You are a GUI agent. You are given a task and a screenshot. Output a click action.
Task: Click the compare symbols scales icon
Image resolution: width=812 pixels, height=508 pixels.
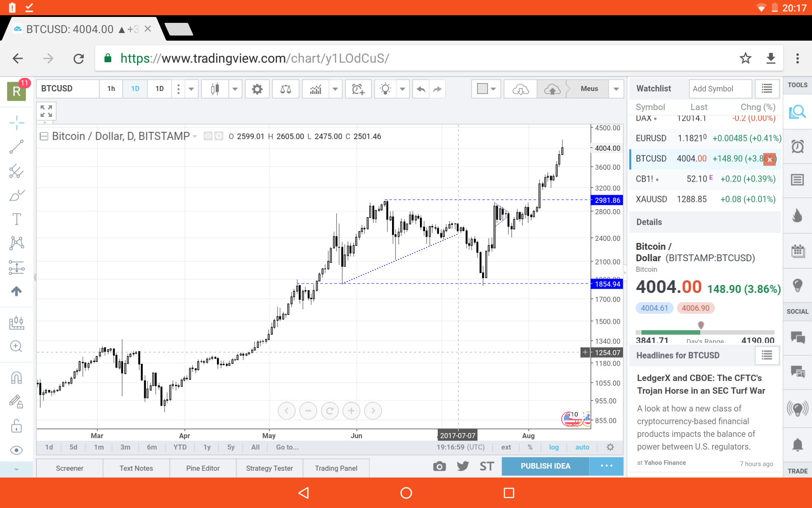click(285, 89)
